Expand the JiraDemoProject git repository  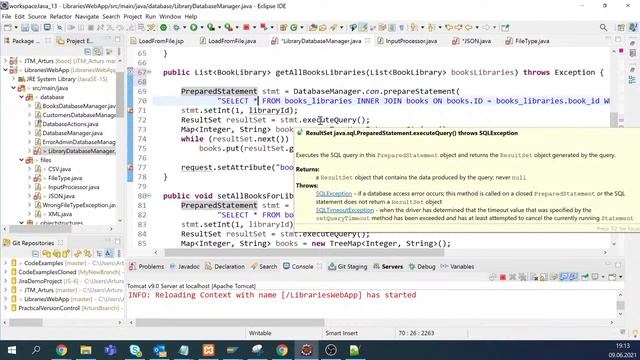pos(5,281)
